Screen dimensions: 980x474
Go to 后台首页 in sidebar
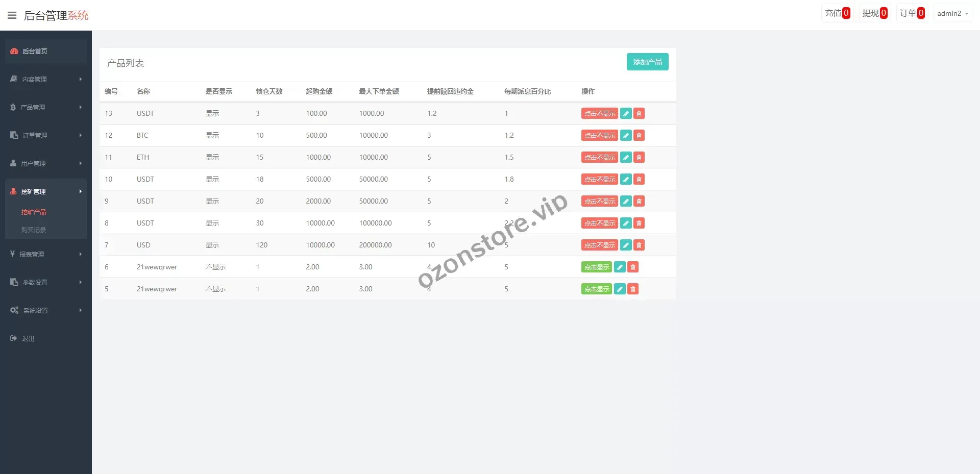(46, 51)
